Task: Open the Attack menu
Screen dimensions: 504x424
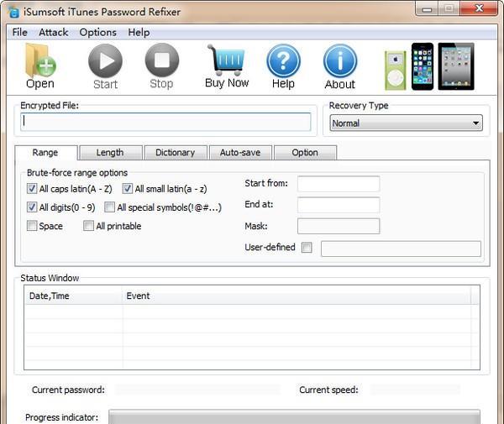Action: coord(54,33)
